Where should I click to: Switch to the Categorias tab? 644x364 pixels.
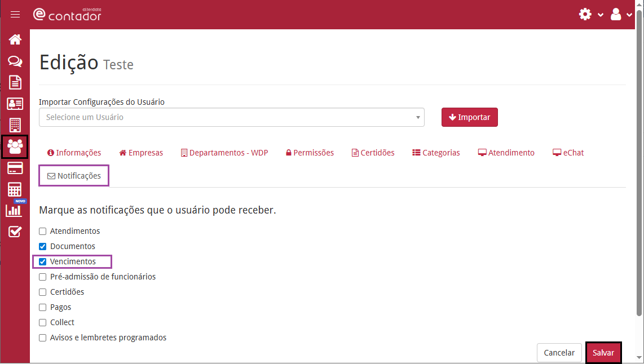click(436, 153)
